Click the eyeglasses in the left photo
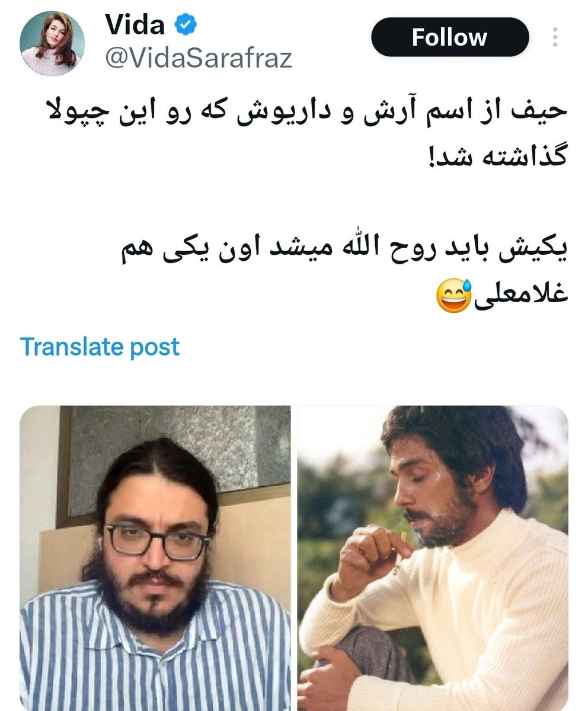Screen dimensions: 588x711 [157, 540]
